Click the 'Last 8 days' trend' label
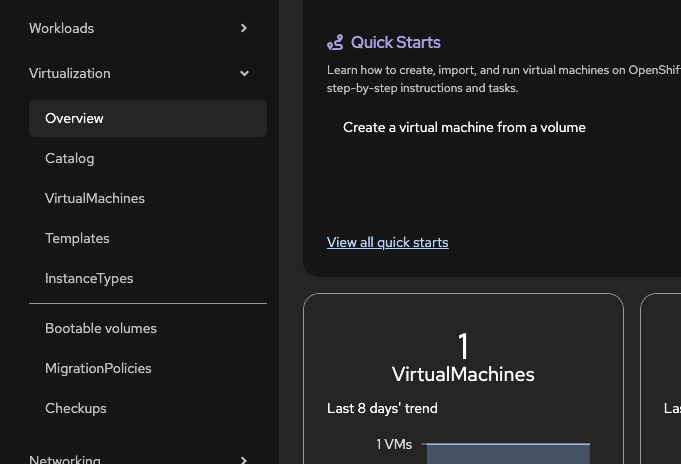 tap(382, 408)
